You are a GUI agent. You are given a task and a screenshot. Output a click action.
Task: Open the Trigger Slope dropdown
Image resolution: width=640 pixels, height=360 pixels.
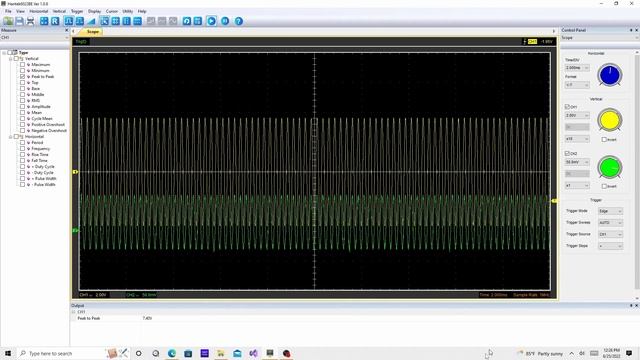611,246
